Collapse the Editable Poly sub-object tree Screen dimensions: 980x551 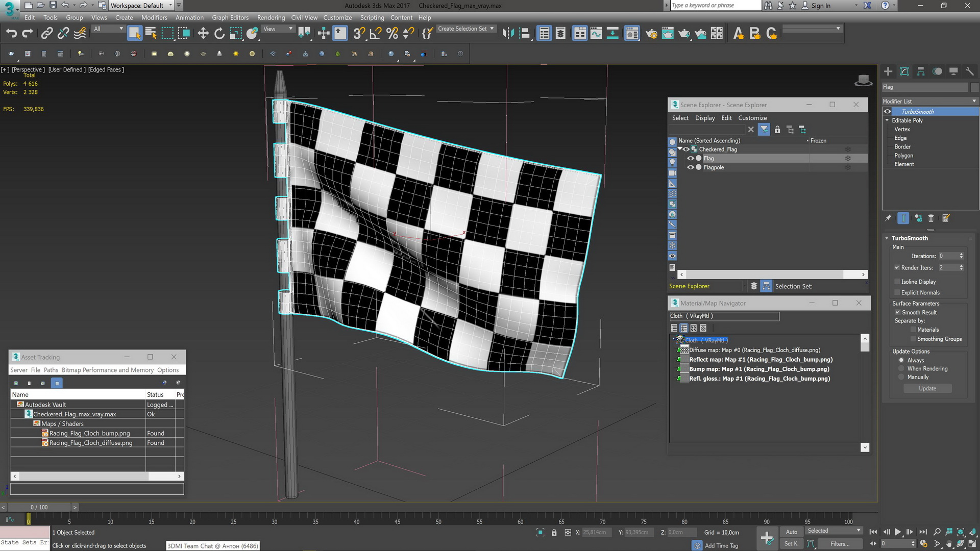tap(887, 120)
